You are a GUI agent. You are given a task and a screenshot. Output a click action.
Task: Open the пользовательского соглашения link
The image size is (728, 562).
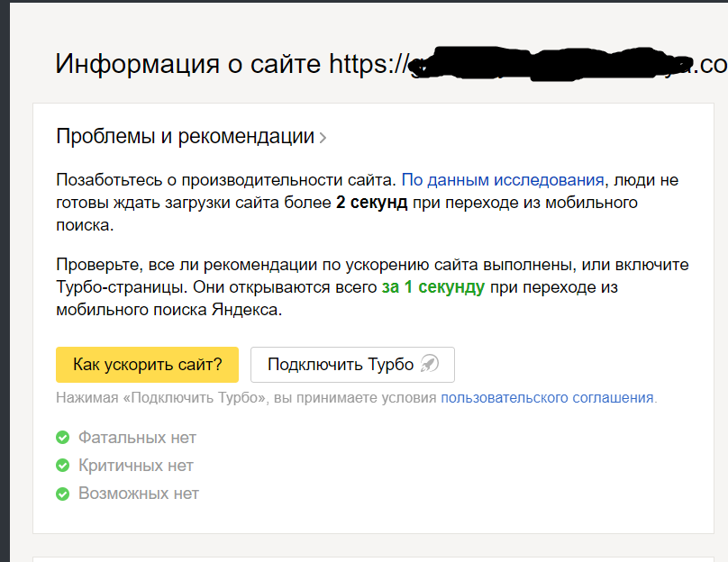pyautogui.click(x=547, y=397)
